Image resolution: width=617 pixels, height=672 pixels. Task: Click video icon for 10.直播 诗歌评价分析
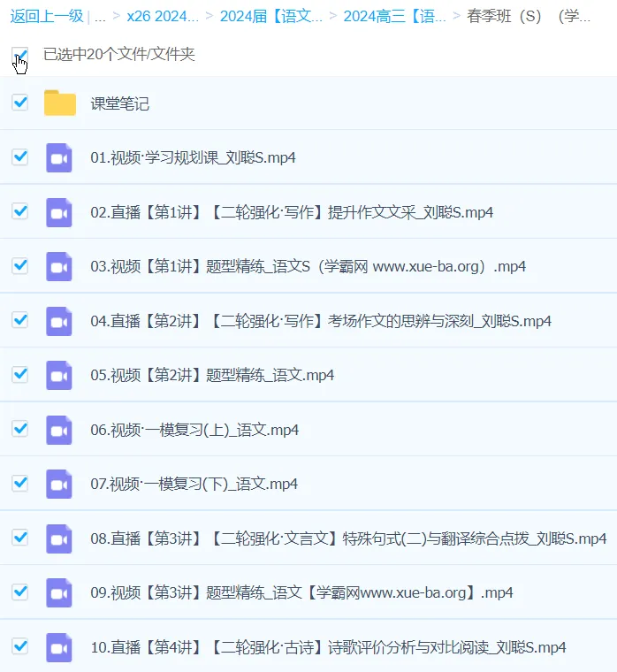click(59, 647)
